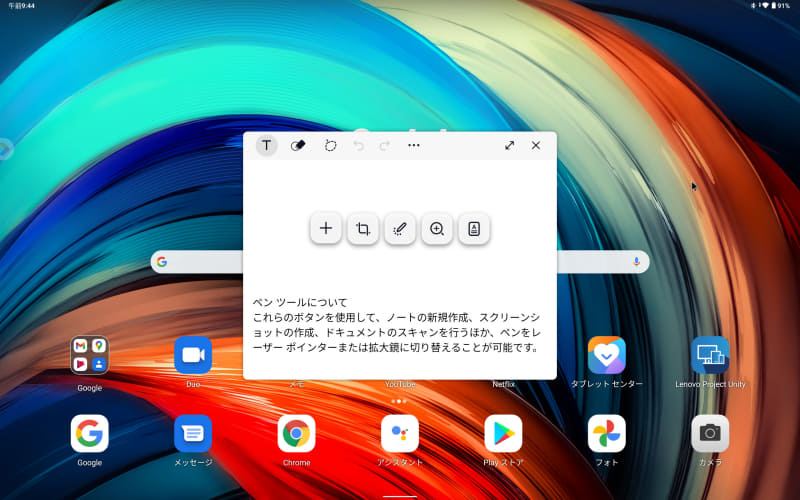Viewport: 800px width, 500px height.
Task: Open the Google app in dock
Action: [89, 434]
